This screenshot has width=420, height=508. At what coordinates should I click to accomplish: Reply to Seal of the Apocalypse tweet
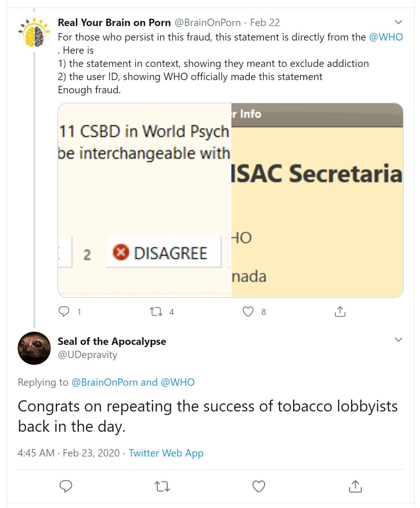click(x=66, y=486)
